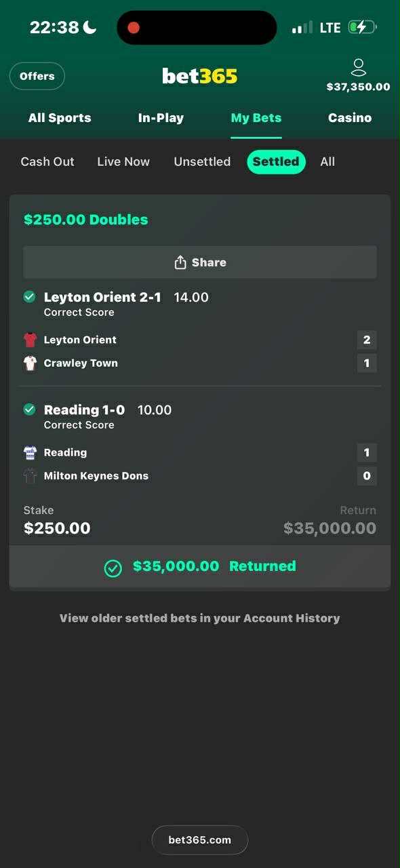Tap the battery charging status icon
The image size is (400, 868).
tap(362, 27)
